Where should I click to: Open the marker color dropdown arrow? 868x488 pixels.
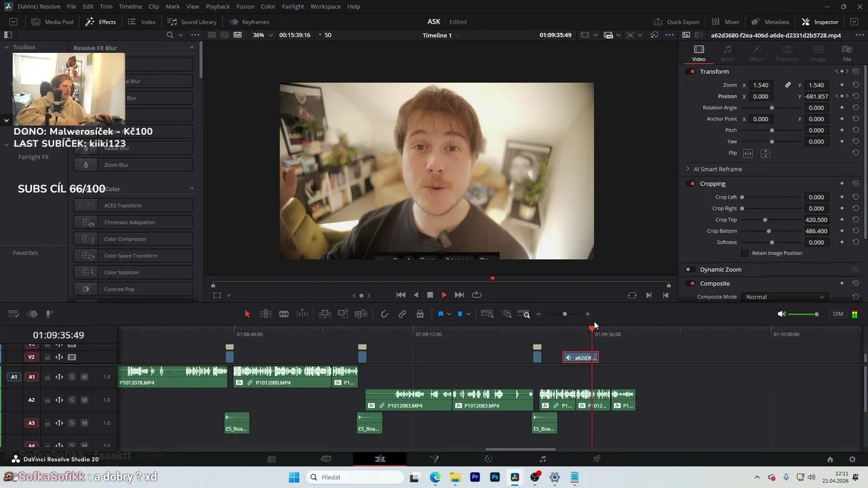[x=469, y=314]
